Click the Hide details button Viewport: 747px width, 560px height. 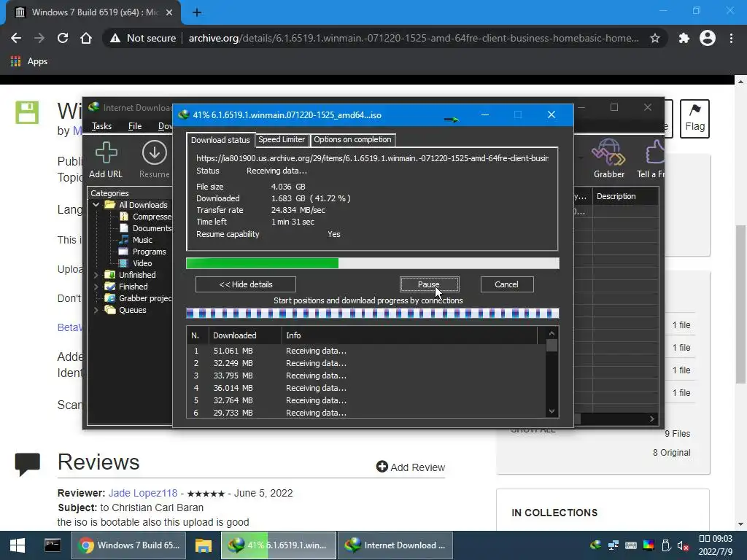246,284
